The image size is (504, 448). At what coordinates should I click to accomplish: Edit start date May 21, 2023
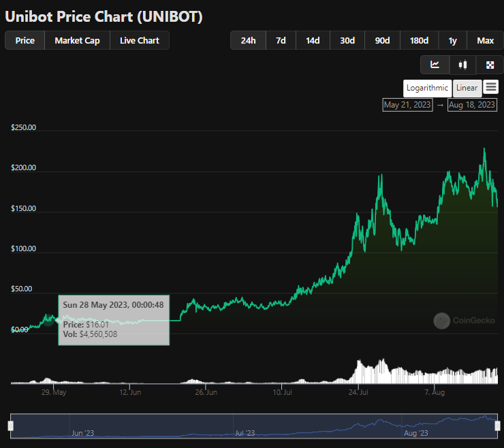[x=407, y=105]
